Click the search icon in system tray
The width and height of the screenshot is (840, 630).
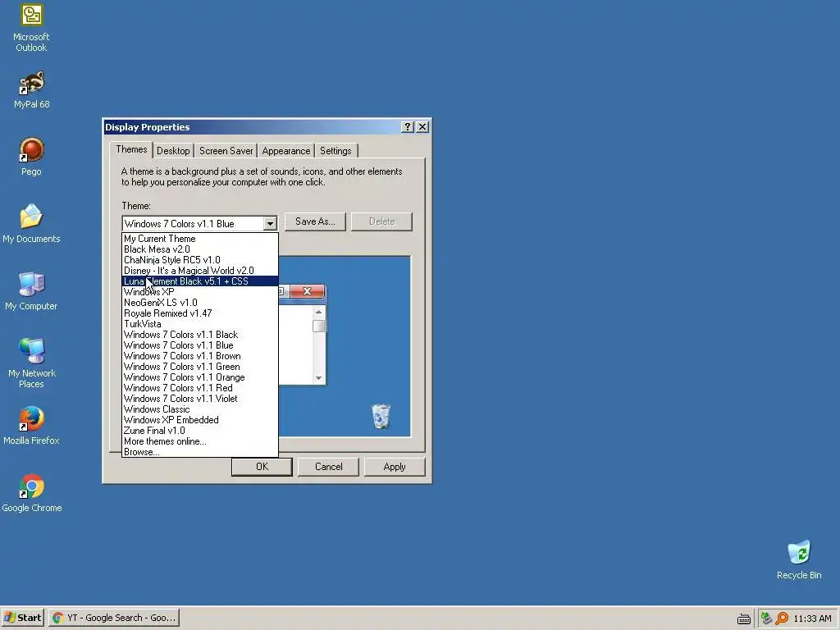782,619
